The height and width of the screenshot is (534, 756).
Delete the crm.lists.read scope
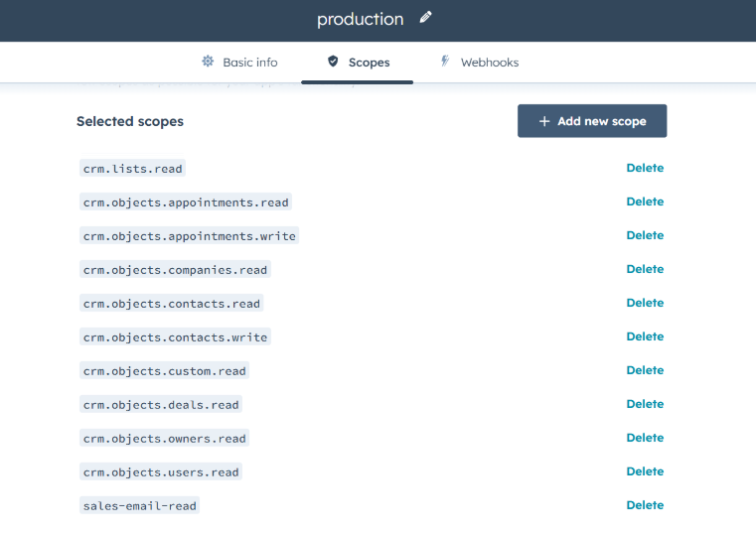(644, 169)
